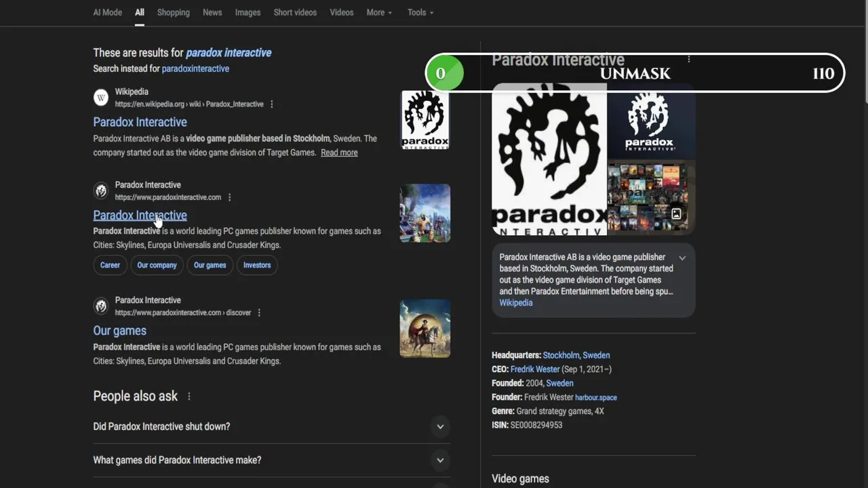Image resolution: width=868 pixels, height=488 pixels.
Task: Click the 'harbour.space' source link
Action: click(596, 398)
